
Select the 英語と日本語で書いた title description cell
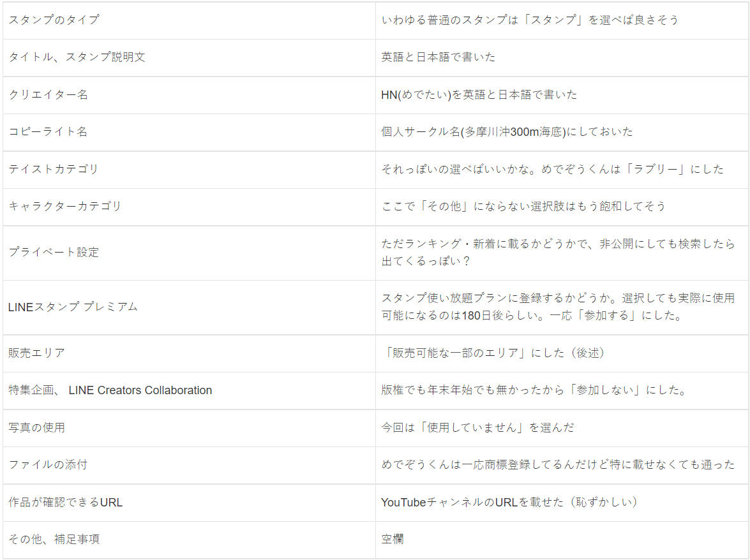click(439, 57)
